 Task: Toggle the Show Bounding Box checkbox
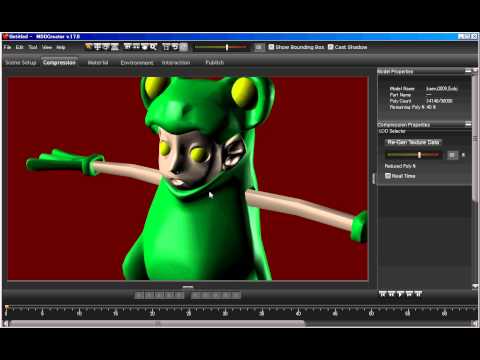[x=271, y=47]
